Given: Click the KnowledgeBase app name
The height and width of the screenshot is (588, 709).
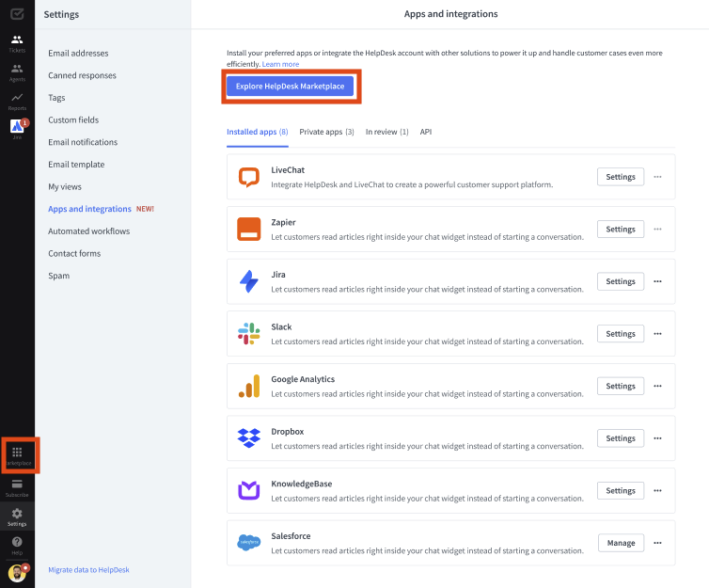Looking at the screenshot, I should [302, 484].
